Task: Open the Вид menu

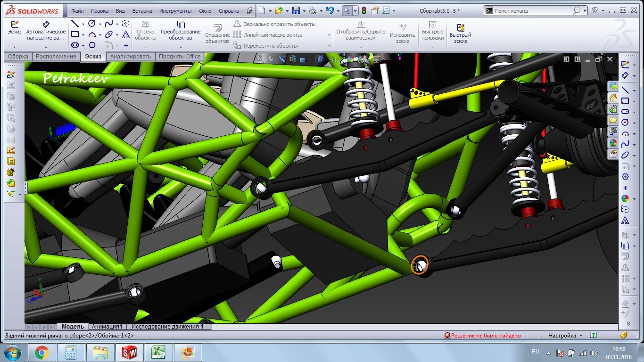Action: 120,11
